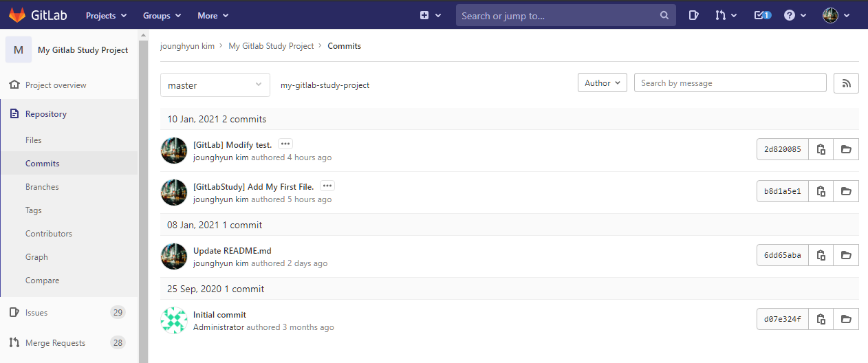Browse files at commit b8d1a5e1
The width and height of the screenshot is (868, 363).
[846, 191]
